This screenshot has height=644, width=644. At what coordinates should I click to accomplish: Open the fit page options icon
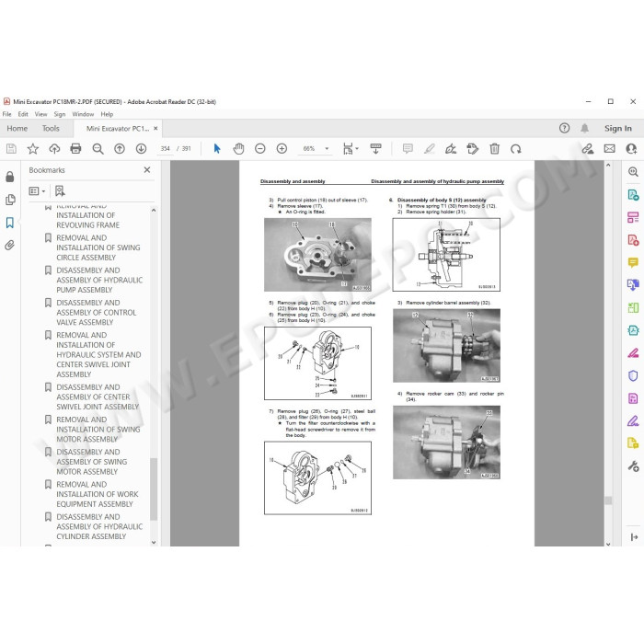(x=351, y=149)
